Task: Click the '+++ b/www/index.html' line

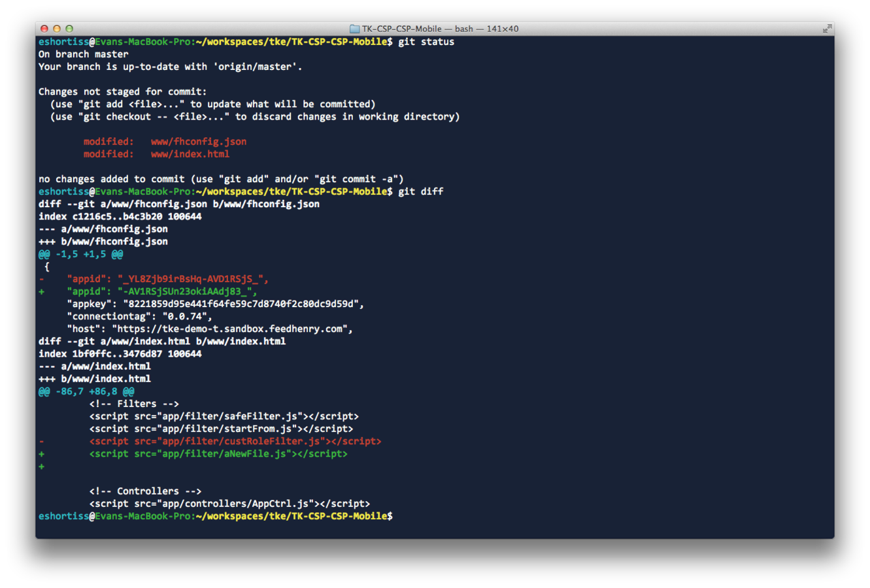Action: click(x=94, y=378)
